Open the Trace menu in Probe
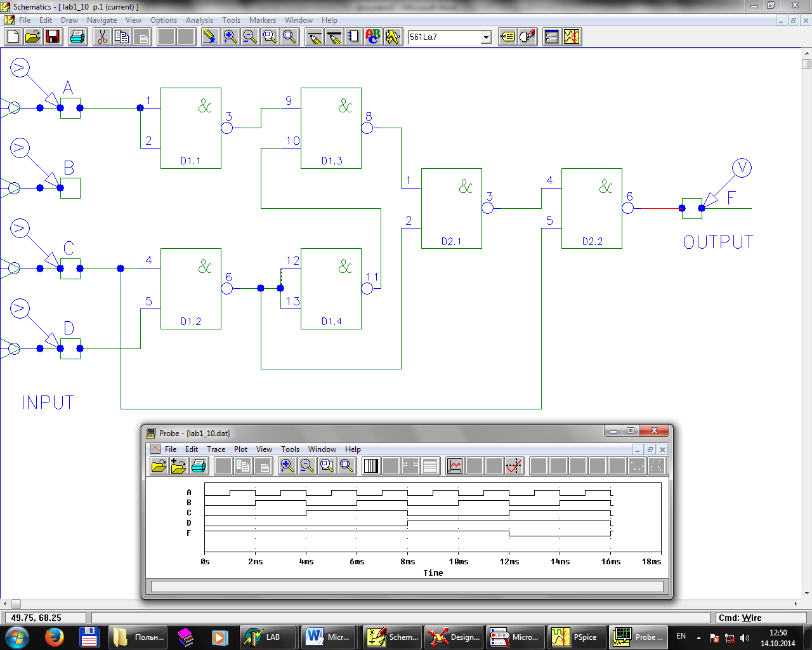The image size is (812, 650). pyautogui.click(x=216, y=449)
